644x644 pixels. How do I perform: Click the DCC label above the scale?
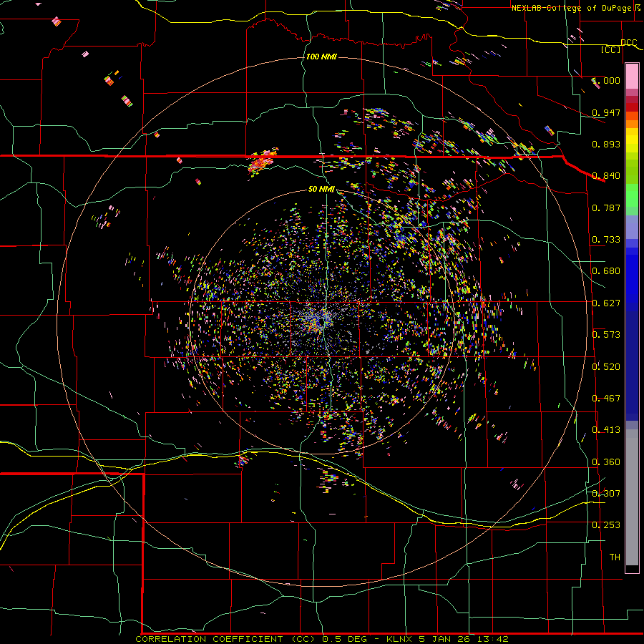pyautogui.click(x=628, y=43)
